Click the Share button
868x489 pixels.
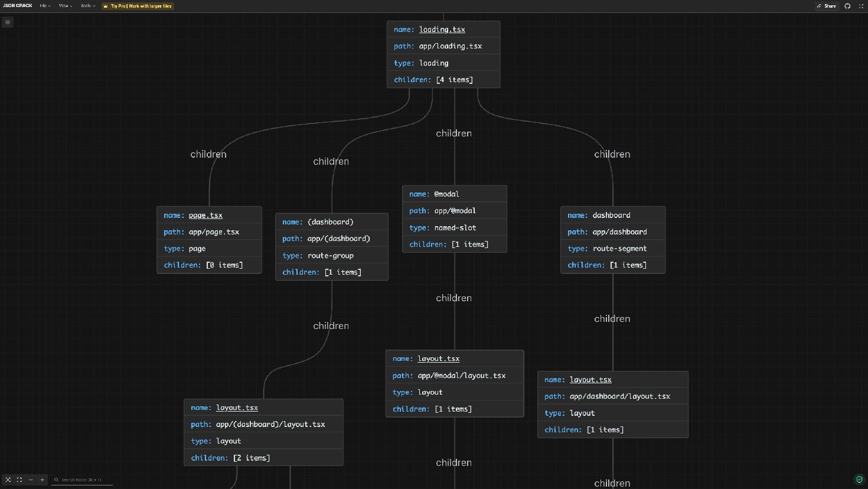point(827,6)
